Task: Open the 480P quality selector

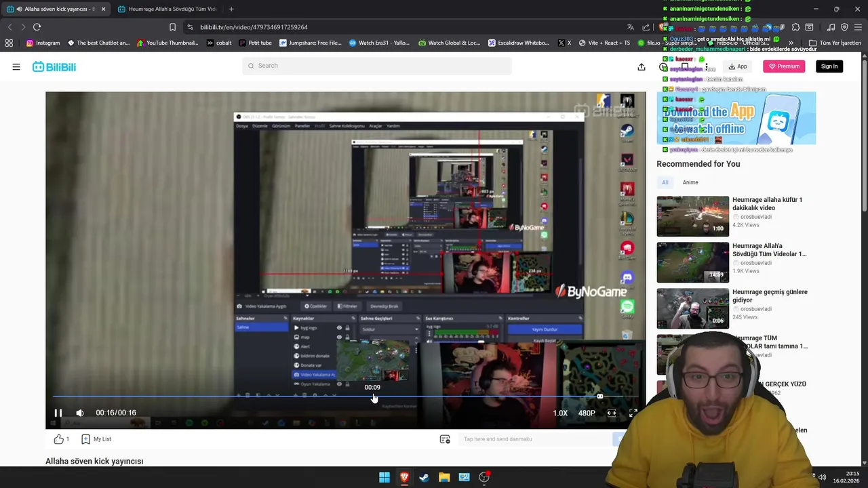Action: (587, 413)
